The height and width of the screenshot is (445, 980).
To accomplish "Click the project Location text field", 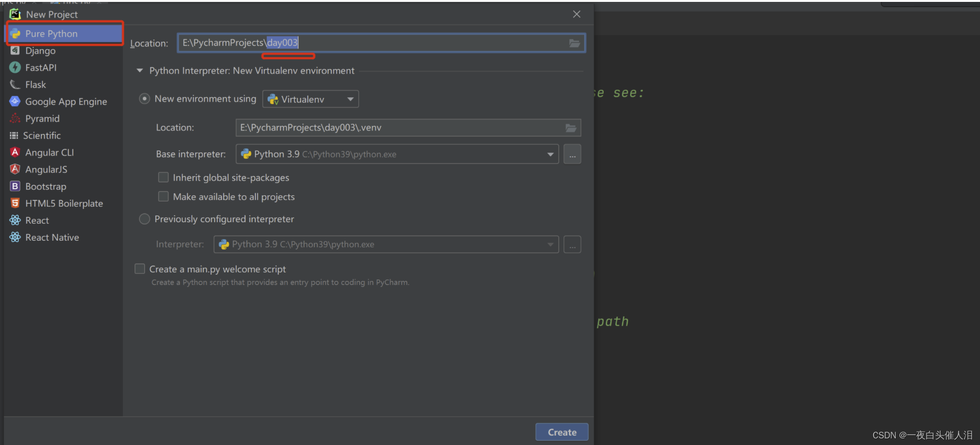I will pyautogui.click(x=381, y=43).
